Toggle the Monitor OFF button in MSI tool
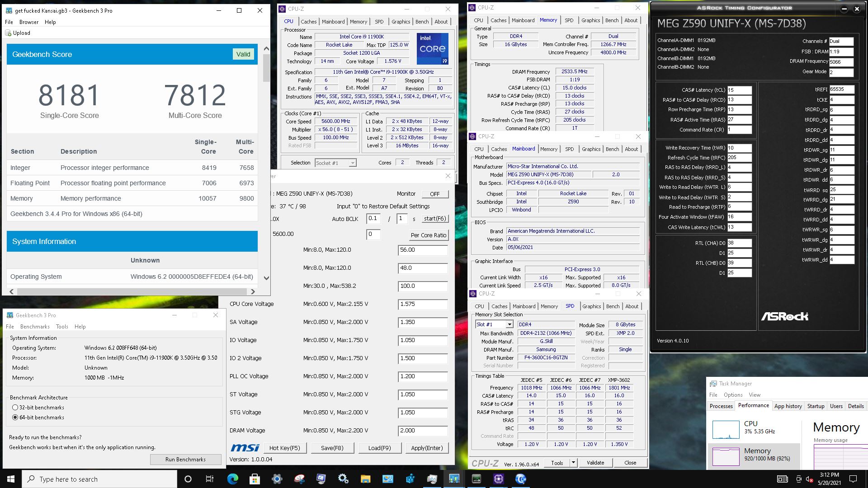This screenshot has height=488, width=868. [x=435, y=194]
